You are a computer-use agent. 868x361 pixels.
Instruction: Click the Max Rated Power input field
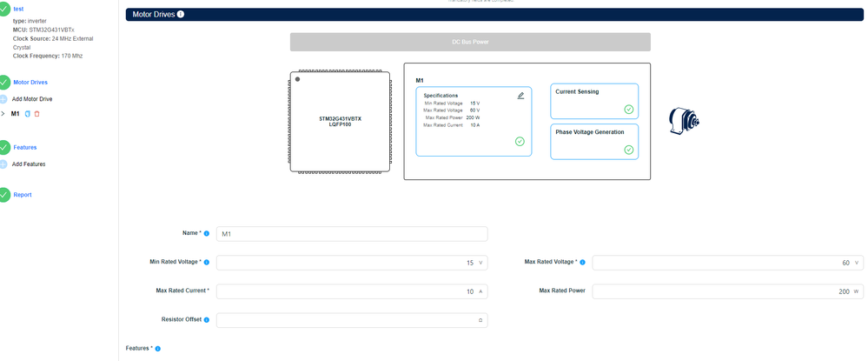[x=727, y=291]
